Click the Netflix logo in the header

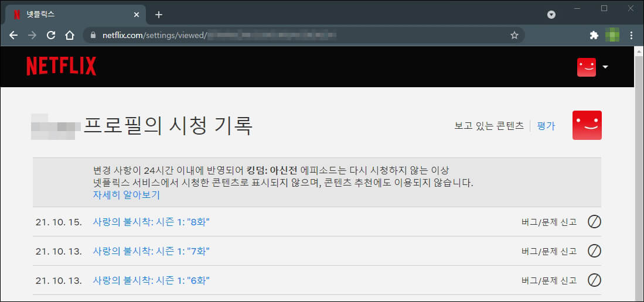coord(61,67)
